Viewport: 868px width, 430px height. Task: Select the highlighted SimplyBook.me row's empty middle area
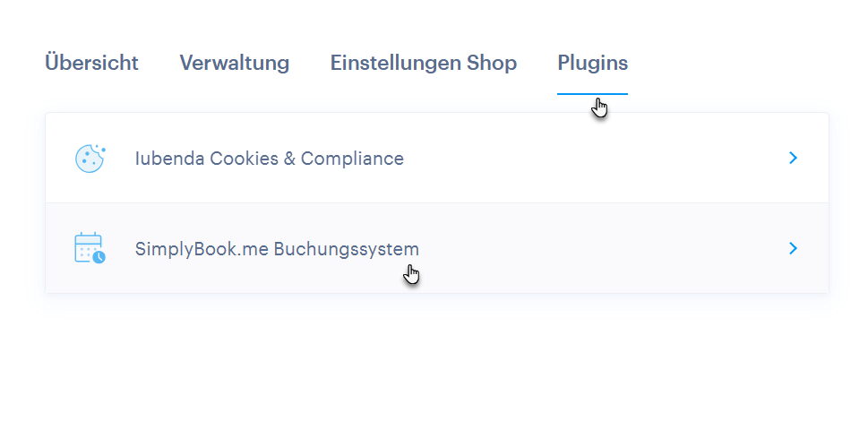600,249
